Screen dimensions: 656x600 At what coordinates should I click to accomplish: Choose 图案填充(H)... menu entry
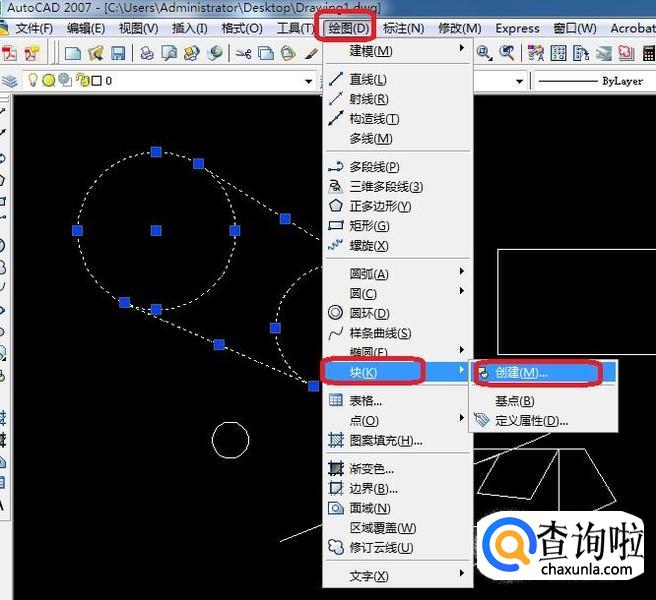(x=397, y=440)
